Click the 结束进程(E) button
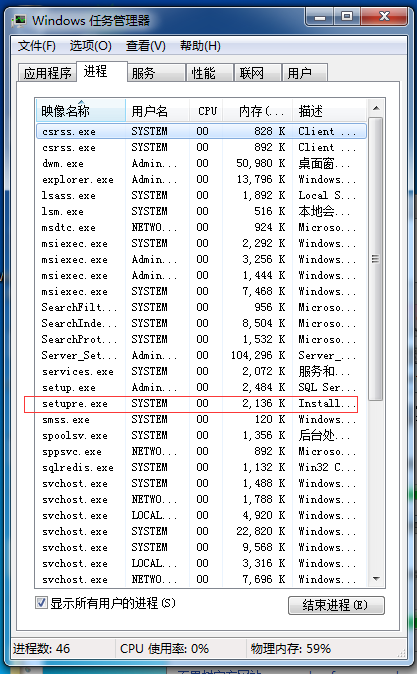Image resolution: width=417 pixels, height=674 pixels. 336,605
